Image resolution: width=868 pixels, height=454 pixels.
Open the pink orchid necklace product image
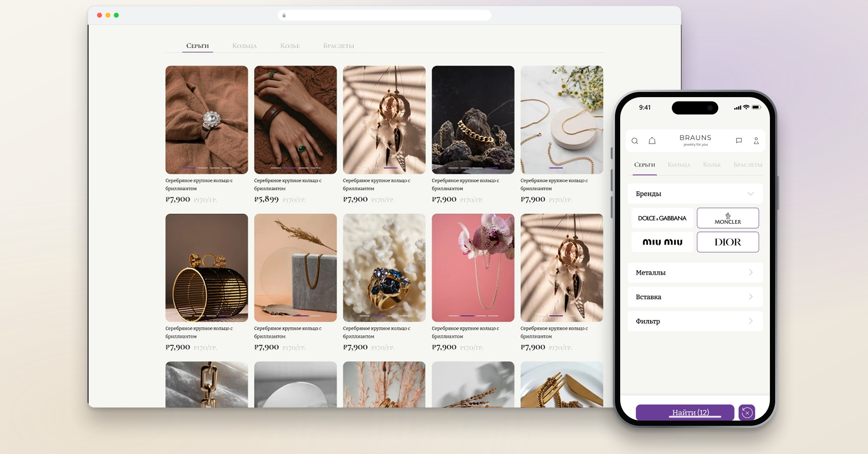(473, 268)
